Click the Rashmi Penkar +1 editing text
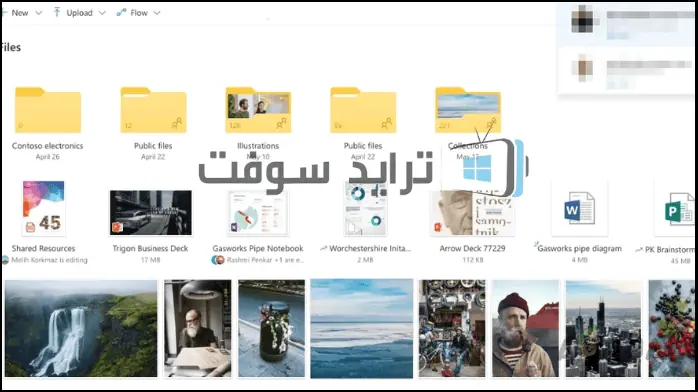Image resolution: width=698 pixels, height=392 pixels. (265, 260)
